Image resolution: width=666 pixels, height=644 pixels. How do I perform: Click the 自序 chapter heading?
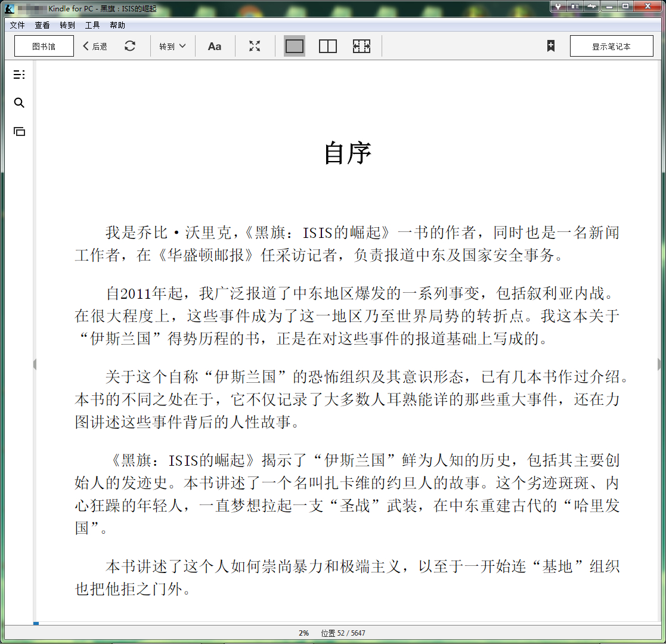pyautogui.click(x=348, y=153)
